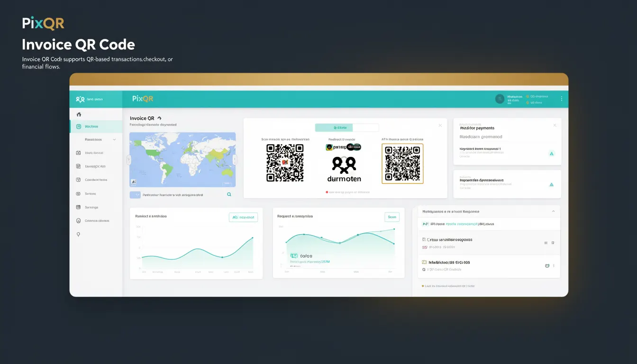Click the Scan button on Request chart
This screenshot has width=637, height=364.
392,217
